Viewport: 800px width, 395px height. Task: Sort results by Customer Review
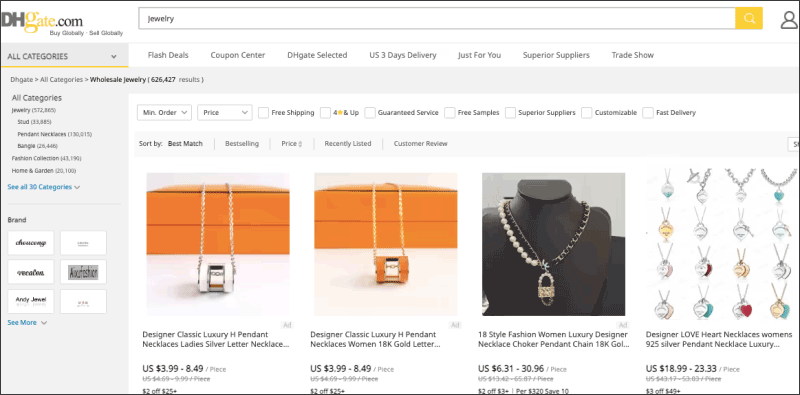pyautogui.click(x=420, y=144)
